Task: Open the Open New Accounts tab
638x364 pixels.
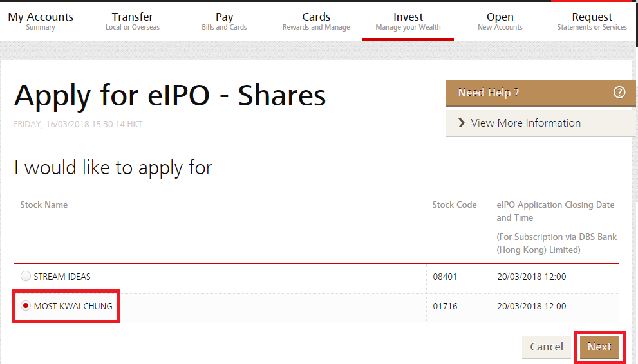Action: click(x=500, y=21)
